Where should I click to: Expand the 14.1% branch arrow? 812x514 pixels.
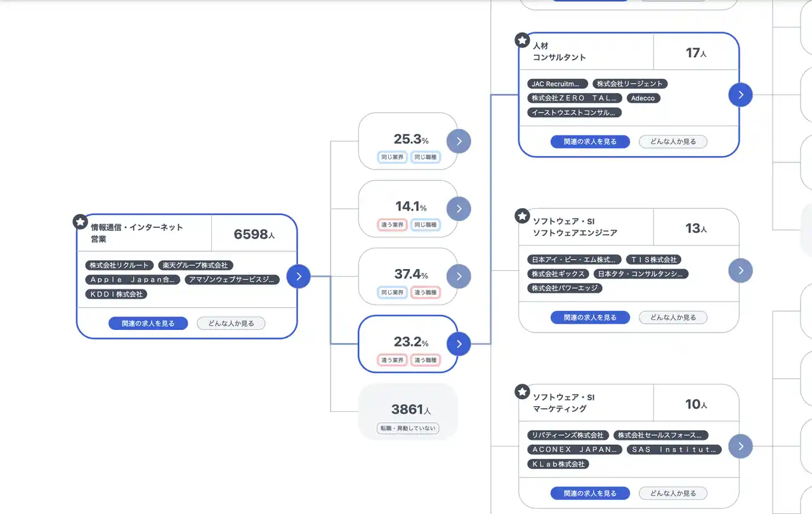459,209
